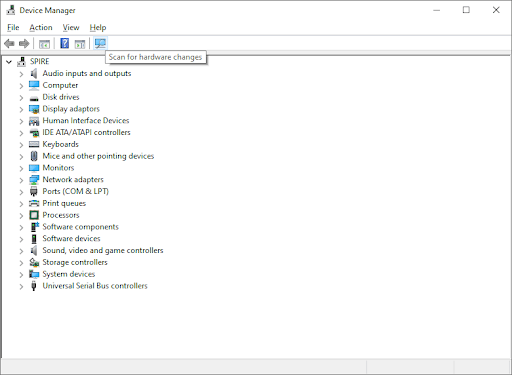Click the Storage controllers icon
Image resolution: width=512 pixels, height=375 pixels.
[x=34, y=262]
